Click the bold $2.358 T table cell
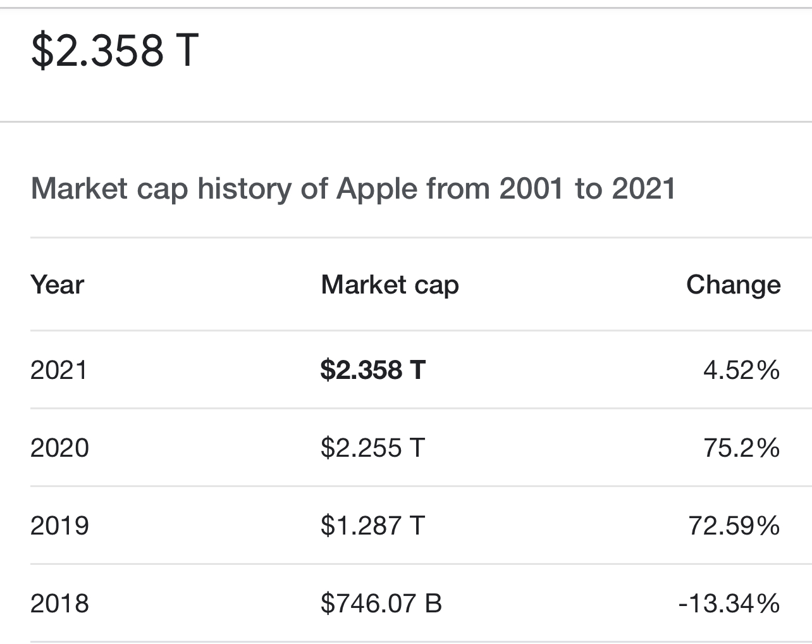The height and width of the screenshot is (644, 812). pos(373,370)
